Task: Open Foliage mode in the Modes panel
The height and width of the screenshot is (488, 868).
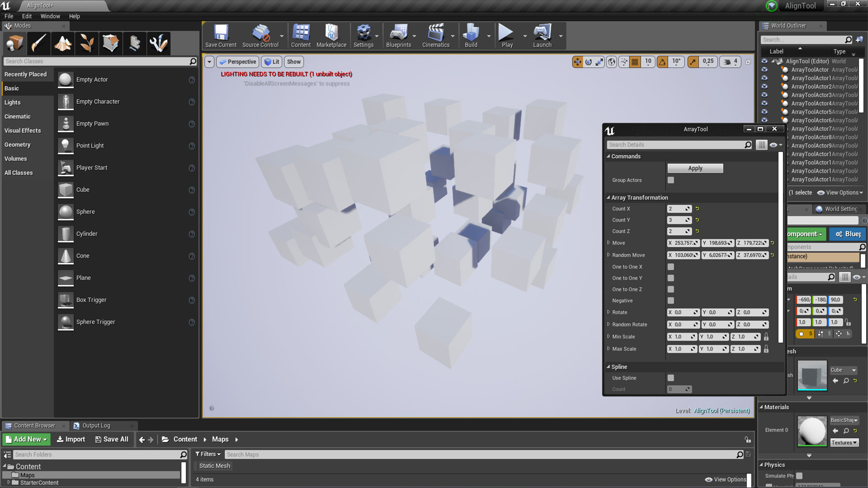Action: (87, 43)
